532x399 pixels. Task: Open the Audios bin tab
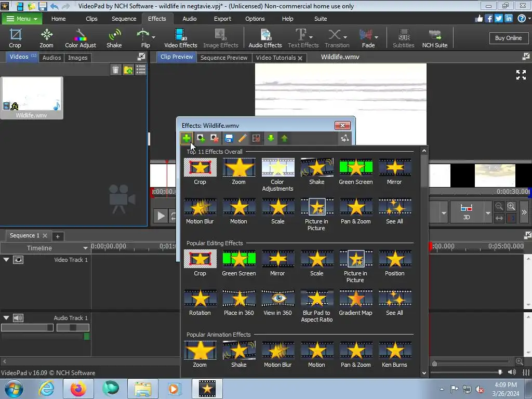(51, 58)
